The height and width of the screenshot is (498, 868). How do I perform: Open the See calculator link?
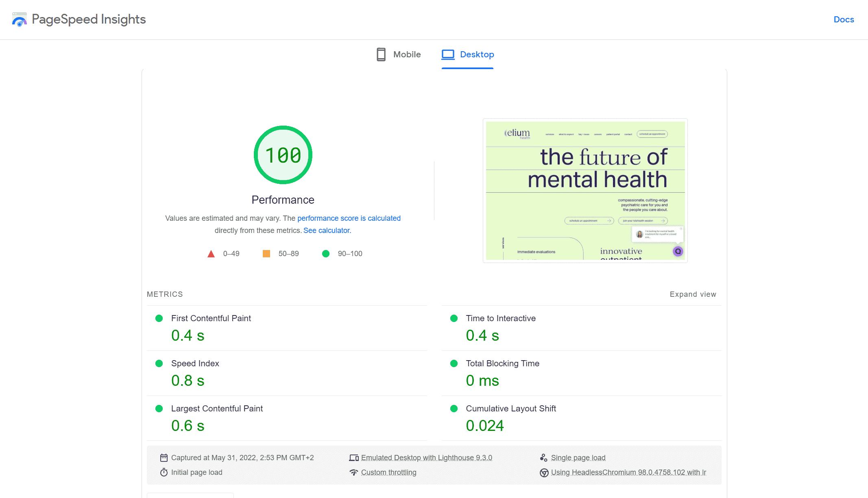(x=327, y=231)
